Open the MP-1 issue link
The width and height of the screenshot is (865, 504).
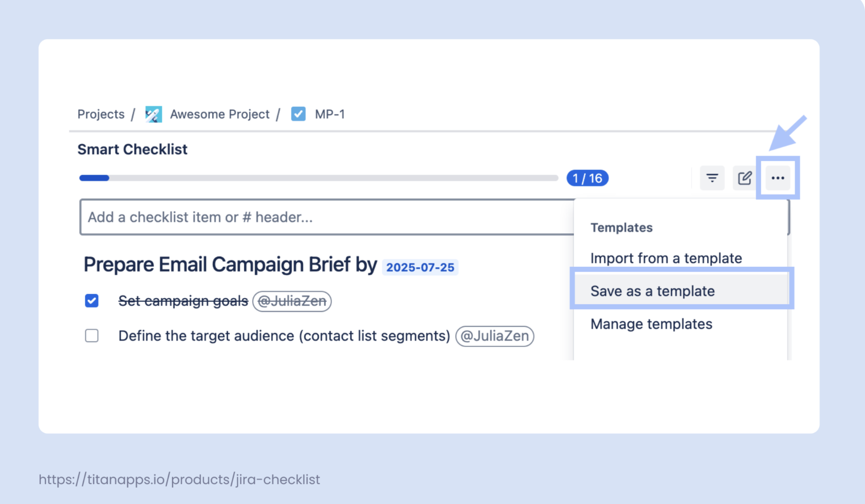tap(330, 114)
